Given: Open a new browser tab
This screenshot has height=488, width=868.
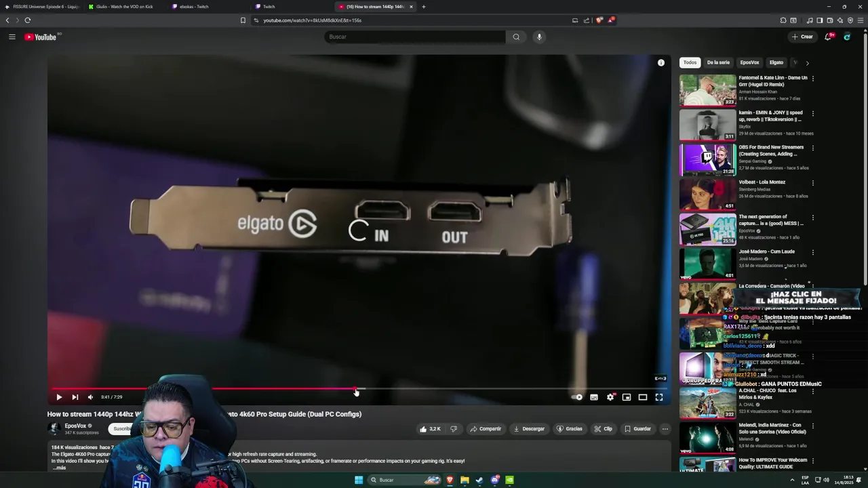Looking at the screenshot, I should [424, 7].
